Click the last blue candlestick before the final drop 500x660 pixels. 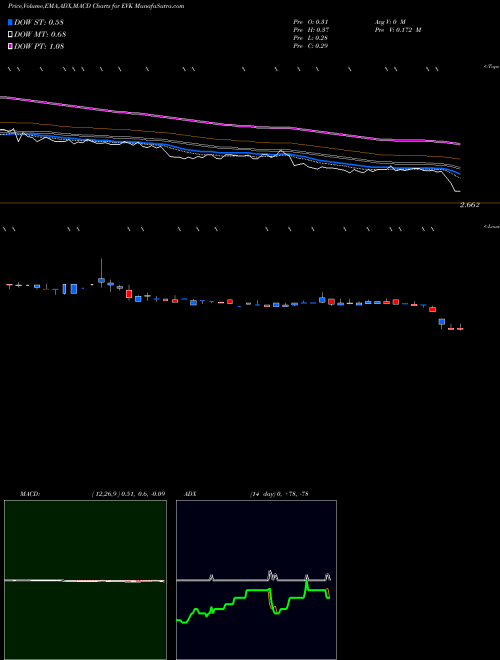pos(441,322)
